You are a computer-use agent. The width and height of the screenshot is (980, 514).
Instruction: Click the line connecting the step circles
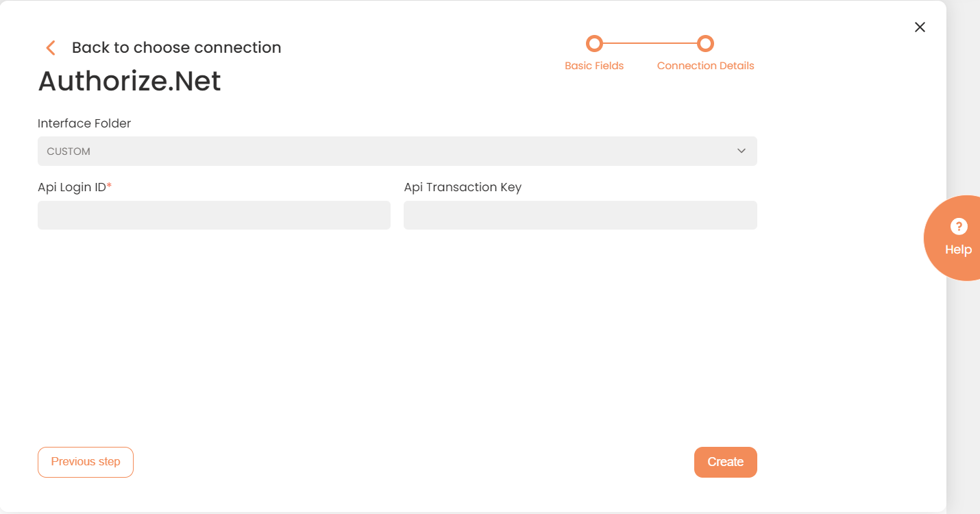(650, 44)
